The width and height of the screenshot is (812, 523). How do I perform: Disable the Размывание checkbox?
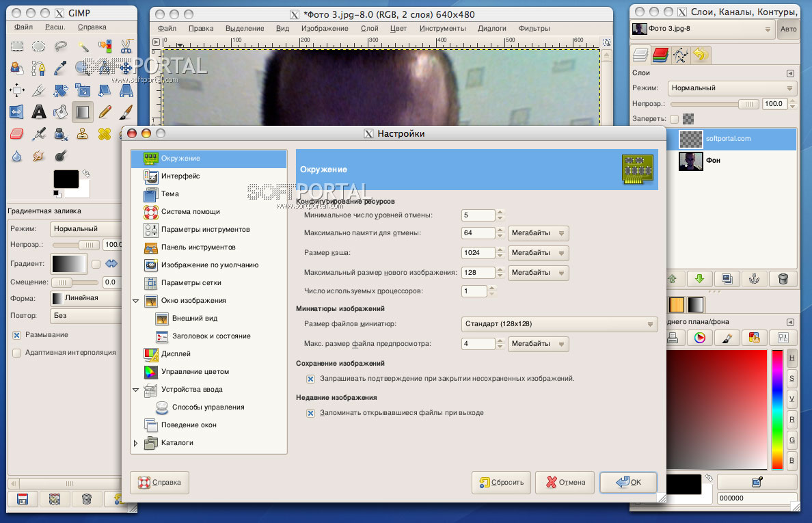click(x=17, y=335)
